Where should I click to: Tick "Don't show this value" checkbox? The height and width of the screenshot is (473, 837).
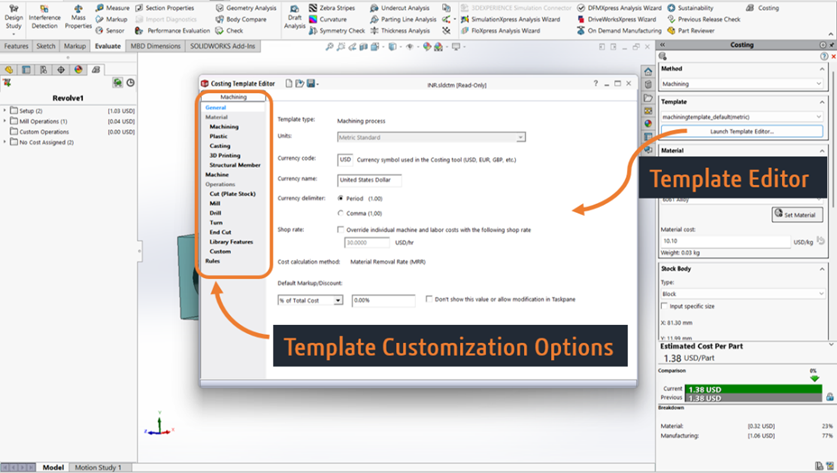coord(429,299)
